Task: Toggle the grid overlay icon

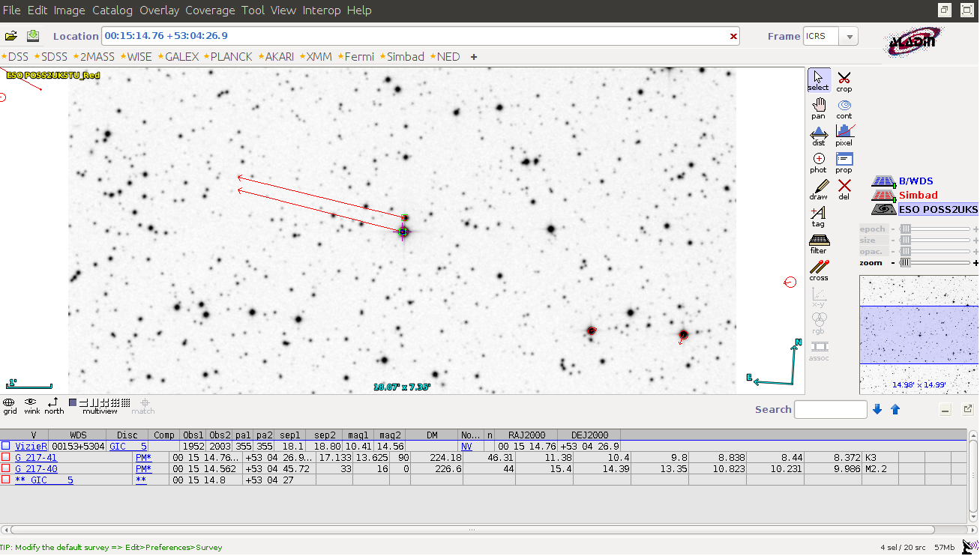Action: (10, 403)
